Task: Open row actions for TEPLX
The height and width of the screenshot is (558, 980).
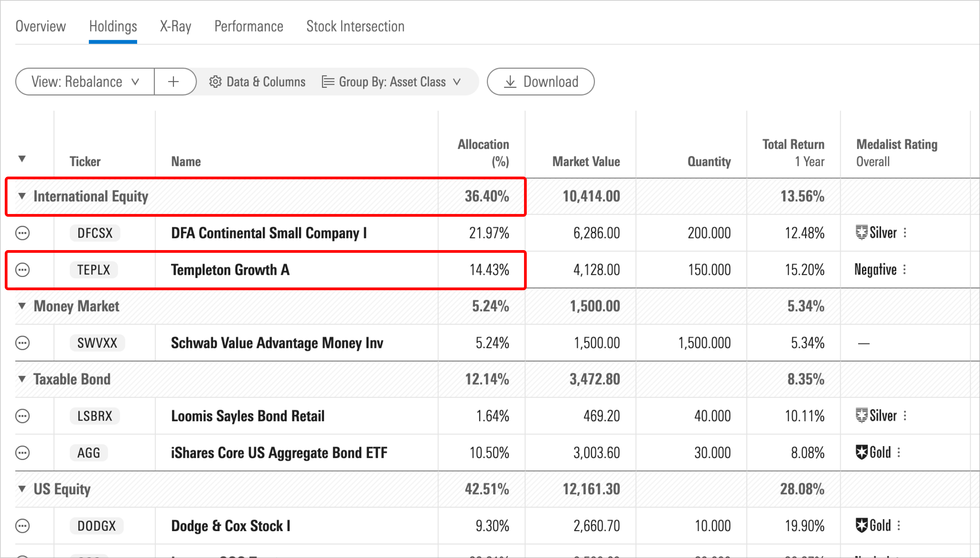Action: coord(22,270)
